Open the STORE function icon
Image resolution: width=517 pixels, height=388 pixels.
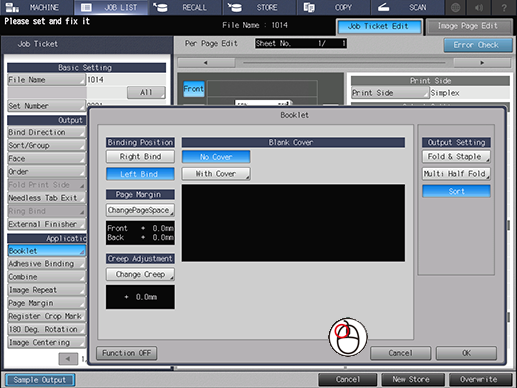pyautogui.click(x=235, y=7)
